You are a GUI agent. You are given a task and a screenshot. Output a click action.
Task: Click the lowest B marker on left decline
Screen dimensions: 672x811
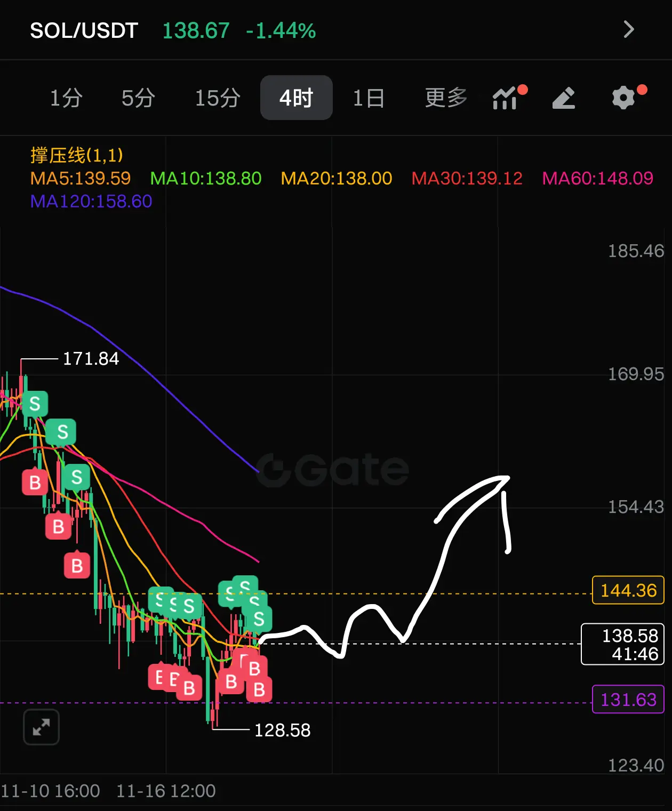[77, 565]
